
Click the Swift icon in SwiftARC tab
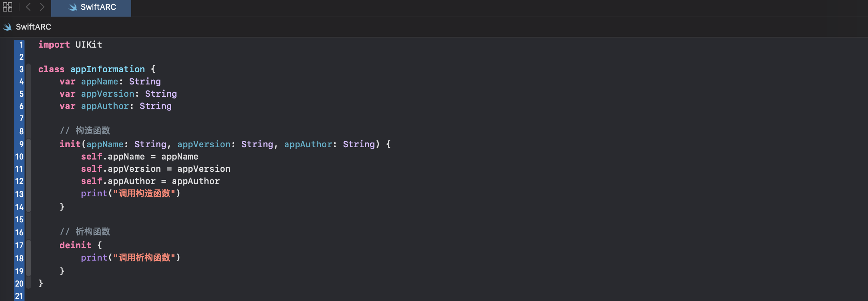coord(73,7)
